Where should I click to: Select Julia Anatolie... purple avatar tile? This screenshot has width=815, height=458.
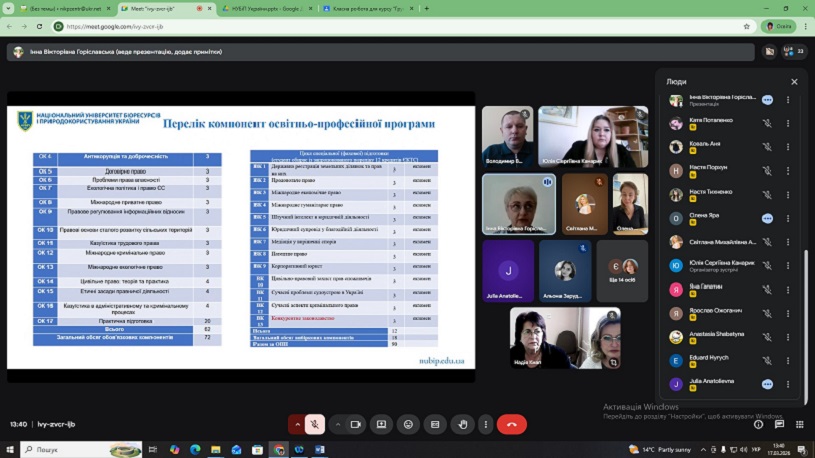pyautogui.click(x=508, y=271)
